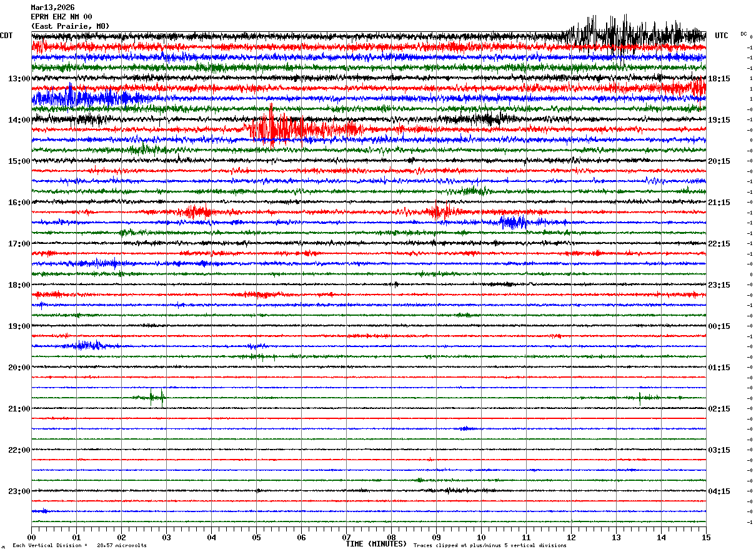Click the 00:15 UTC time label
This screenshot has height=554, width=756.
pos(719,326)
